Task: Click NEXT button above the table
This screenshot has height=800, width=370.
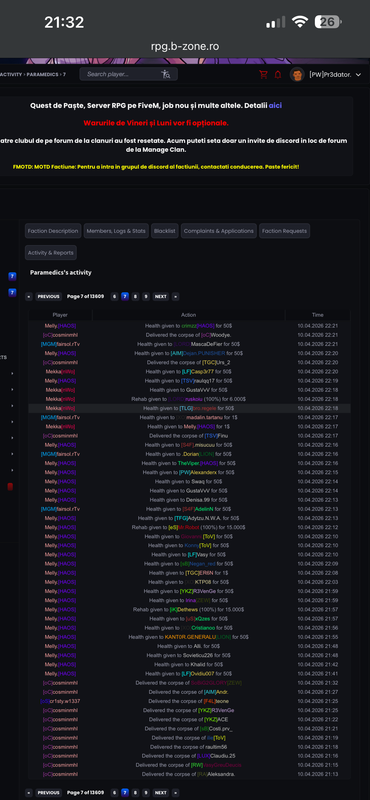Action: (x=161, y=296)
